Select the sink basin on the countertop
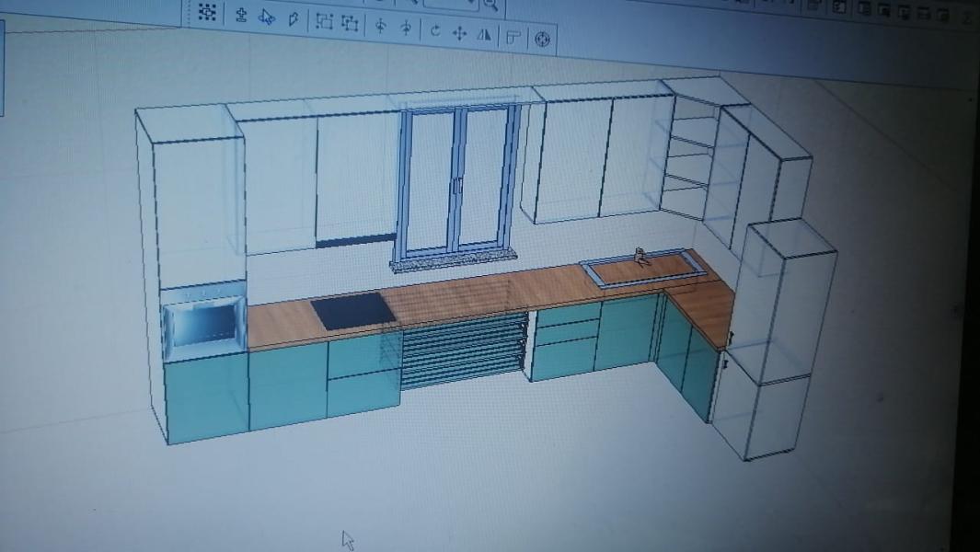980x552 pixels. coord(645,270)
